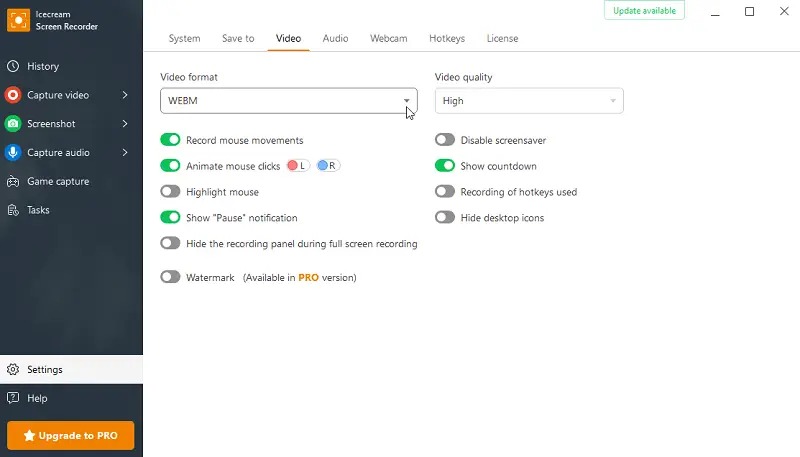The height and width of the screenshot is (457, 800).
Task: Switch to the Audio tab
Action: [336, 38]
